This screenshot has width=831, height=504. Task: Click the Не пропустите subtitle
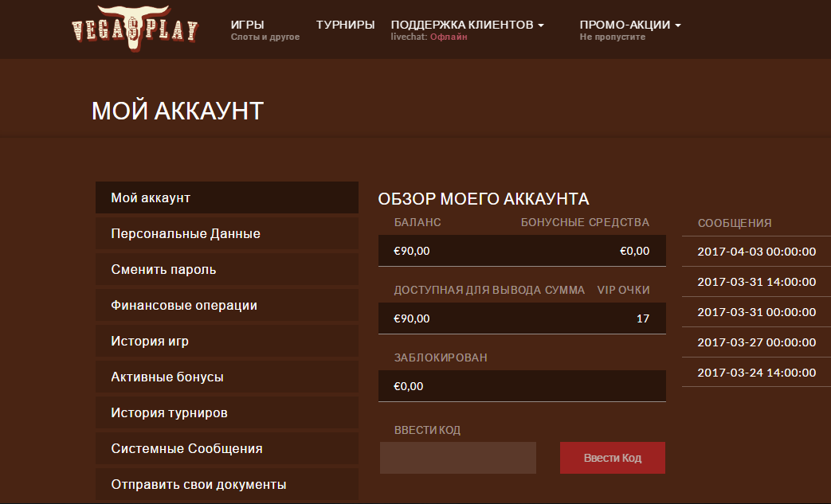(613, 37)
